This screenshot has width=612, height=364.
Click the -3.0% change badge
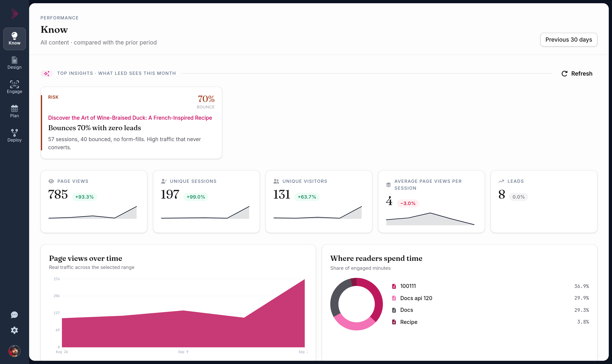pos(408,203)
